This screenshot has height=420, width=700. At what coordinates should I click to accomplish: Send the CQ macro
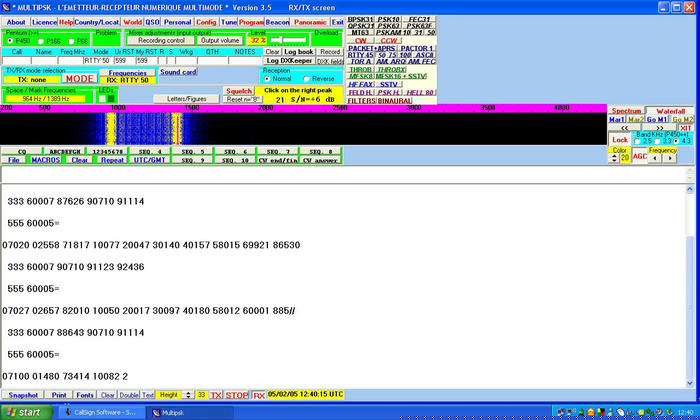pos(21,152)
